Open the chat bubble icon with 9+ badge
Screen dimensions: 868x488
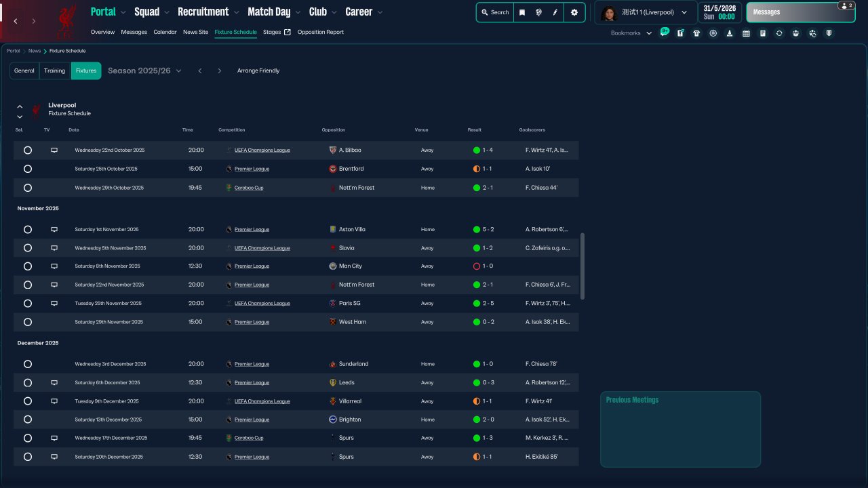[x=664, y=33]
